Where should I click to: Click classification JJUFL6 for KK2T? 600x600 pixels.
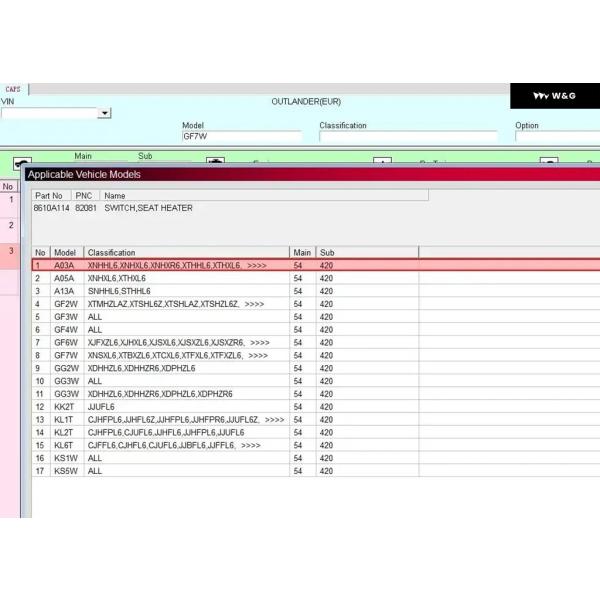pyautogui.click(x=101, y=407)
